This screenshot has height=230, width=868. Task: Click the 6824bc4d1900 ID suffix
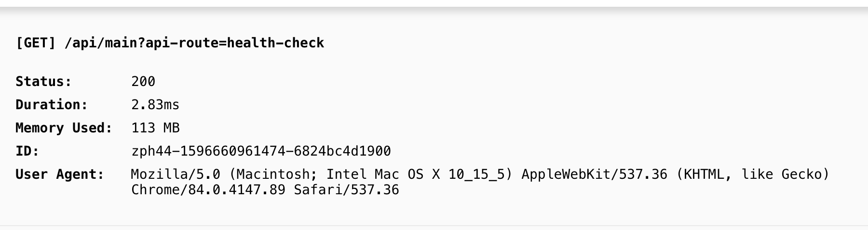[x=342, y=151]
